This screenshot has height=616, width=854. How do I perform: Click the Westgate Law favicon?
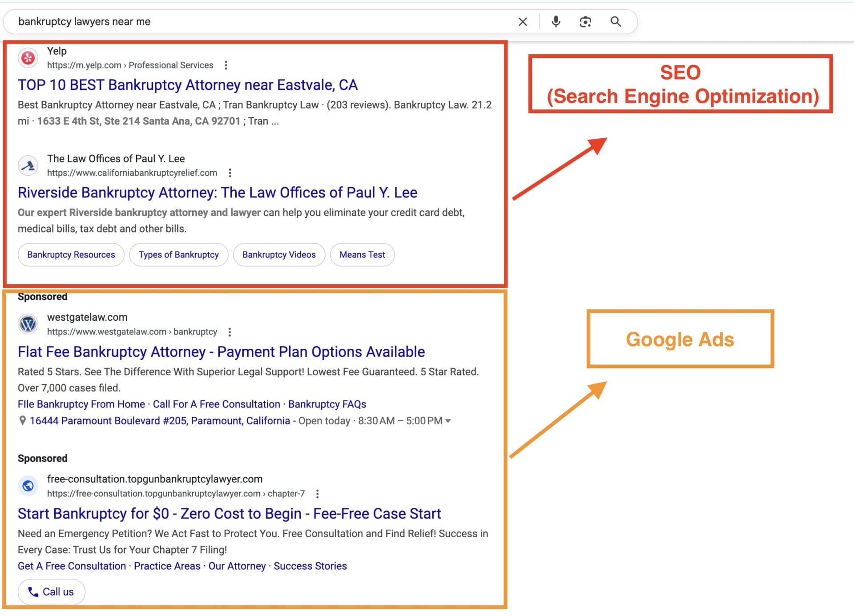click(x=28, y=324)
